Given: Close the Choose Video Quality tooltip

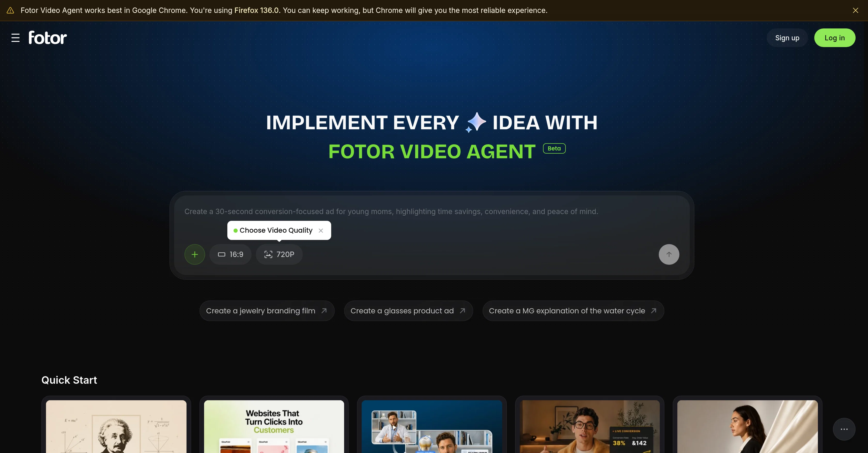Looking at the screenshot, I should 321,231.
